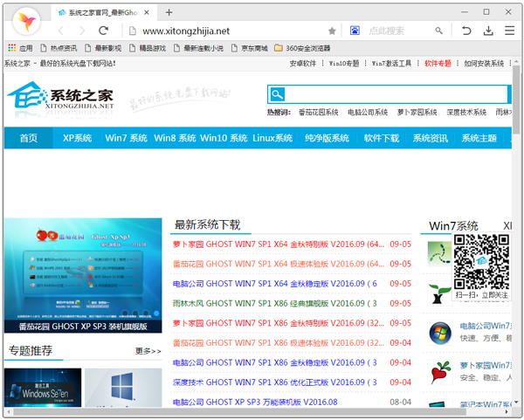The image size is (524, 420).
Task: Focus the address bar www.xitongzhijia.net
Action: (186, 31)
